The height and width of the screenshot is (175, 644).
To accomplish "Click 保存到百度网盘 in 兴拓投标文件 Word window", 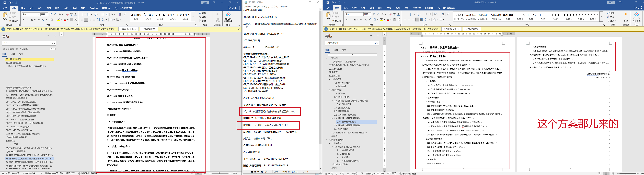I will [x=637, y=17].
